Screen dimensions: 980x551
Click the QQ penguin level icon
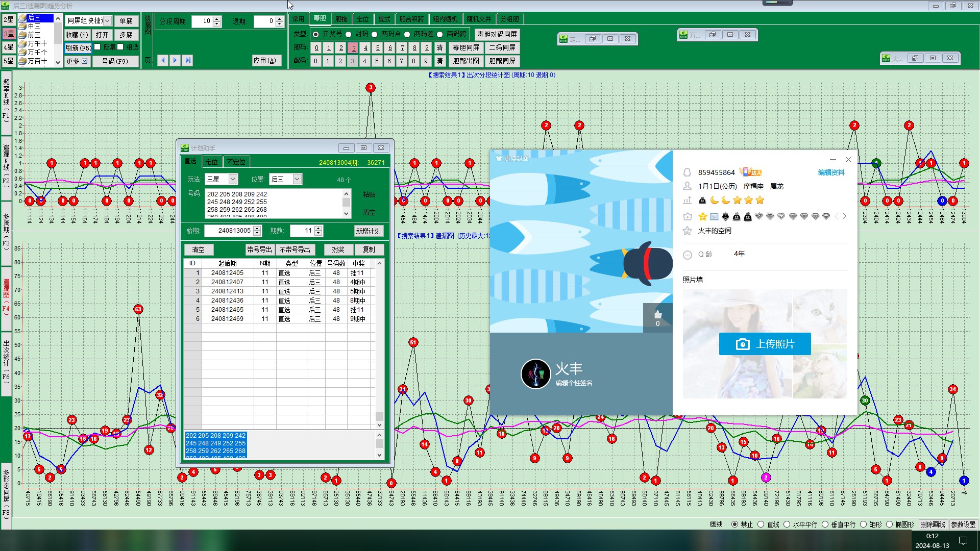coord(702,200)
